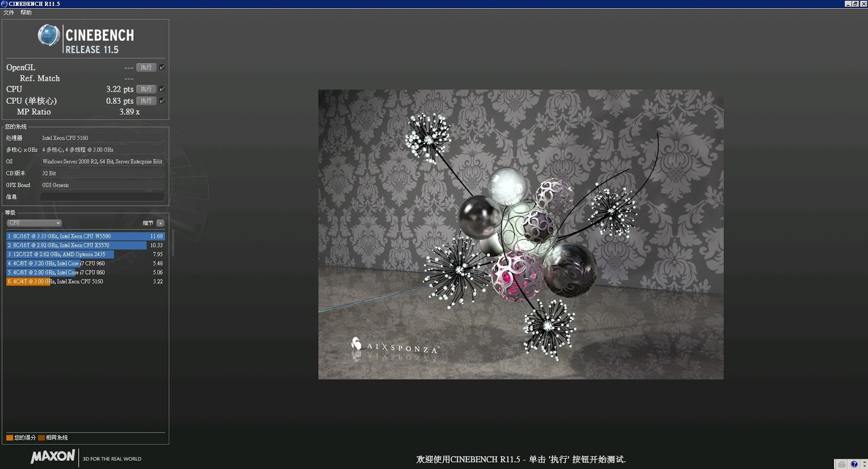Select ranking row Core i7 CPU 960
The width and height of the screenshot is (868, 469).
click(85, 263)
